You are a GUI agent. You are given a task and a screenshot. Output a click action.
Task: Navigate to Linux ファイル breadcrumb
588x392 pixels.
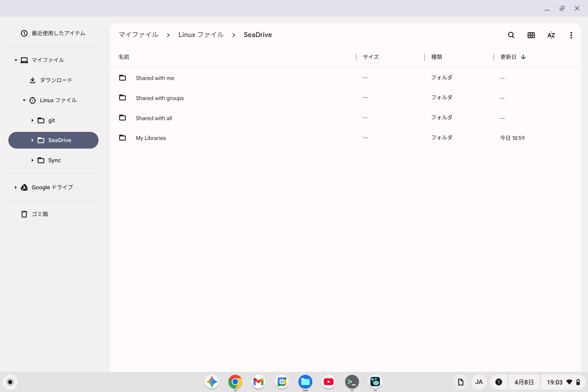click(x=201, y=35)
